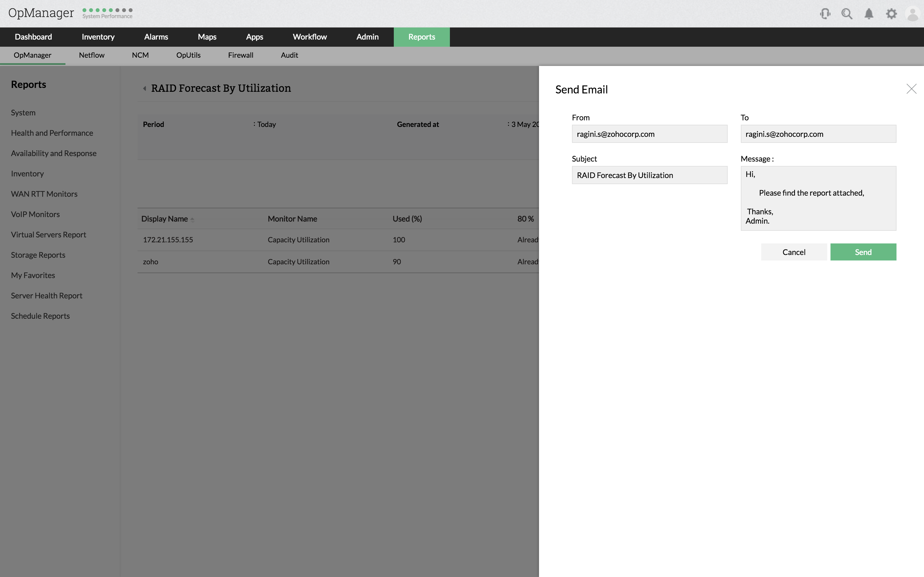Click the From email field
Viewport: 924px width, 577px height.
click(649, 134)
